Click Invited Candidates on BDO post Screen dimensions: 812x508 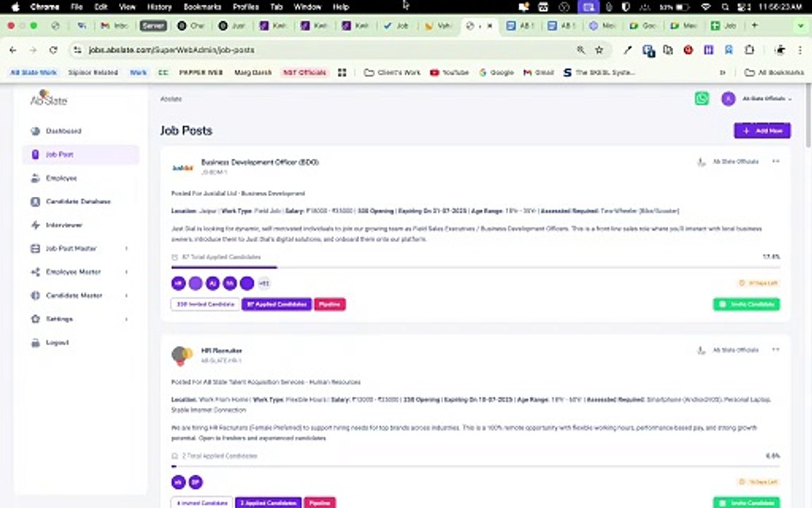tap(205, 304)
